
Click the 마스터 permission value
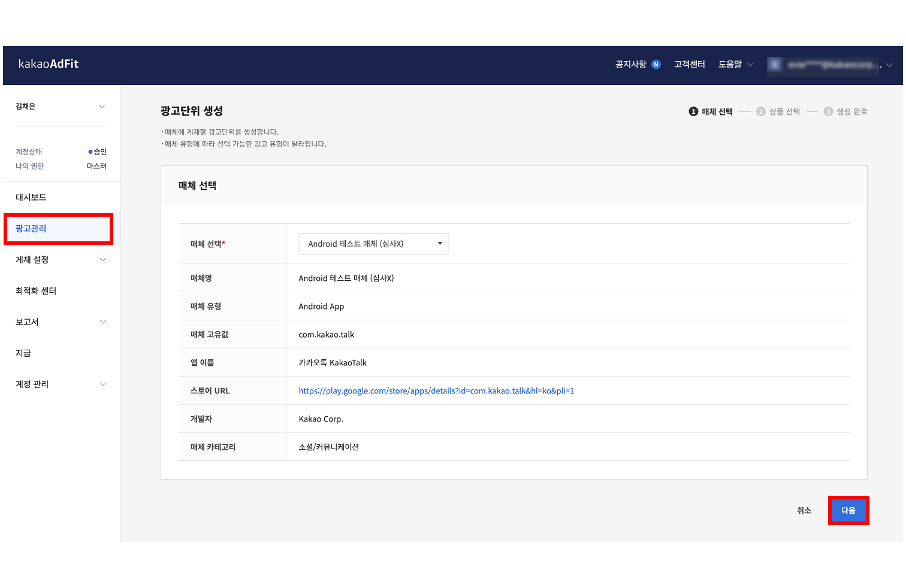(x=96, y=166)
